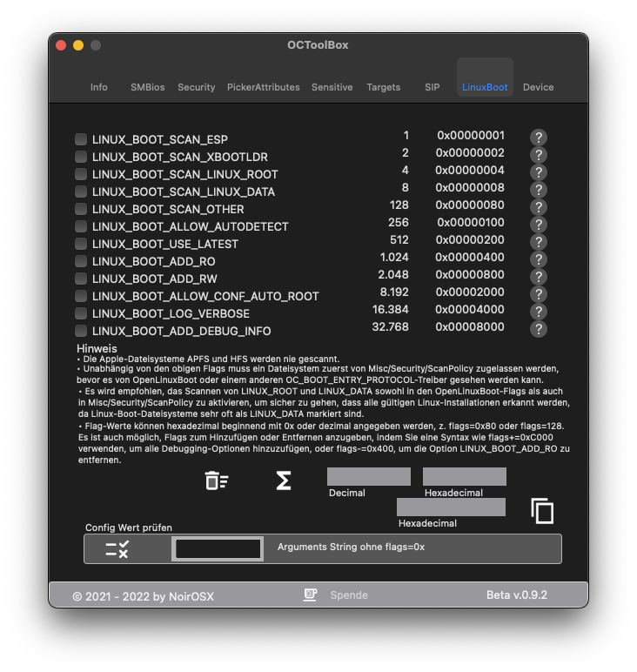Image resolution: width=637 pixels, height=672 pixels.
Task: Click the coffee cup donate icon
Action: tap(310, 595)
